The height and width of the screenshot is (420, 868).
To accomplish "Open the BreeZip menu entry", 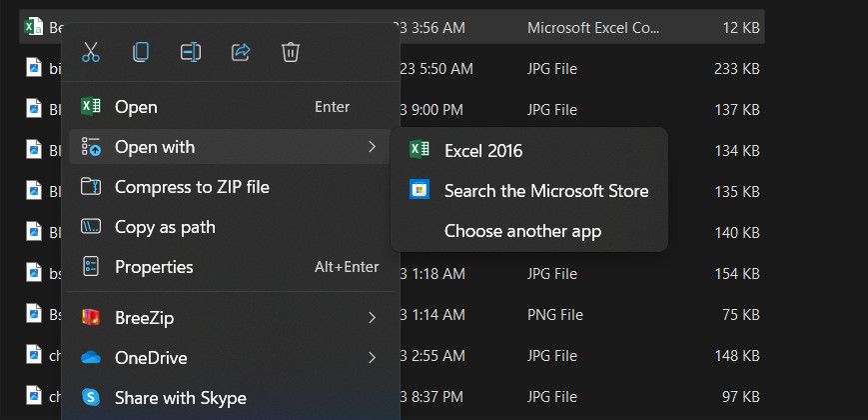I will tap(231, 317).
